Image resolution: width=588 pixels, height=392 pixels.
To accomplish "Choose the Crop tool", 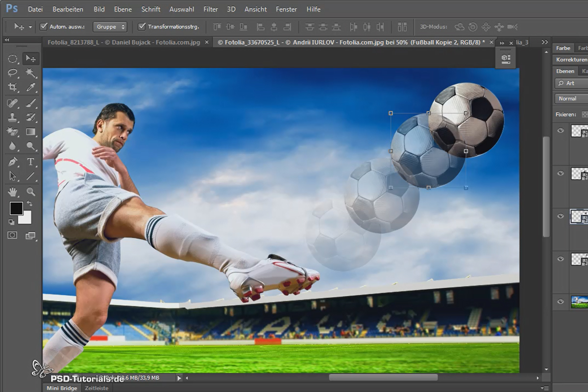I will pos(13,87).
